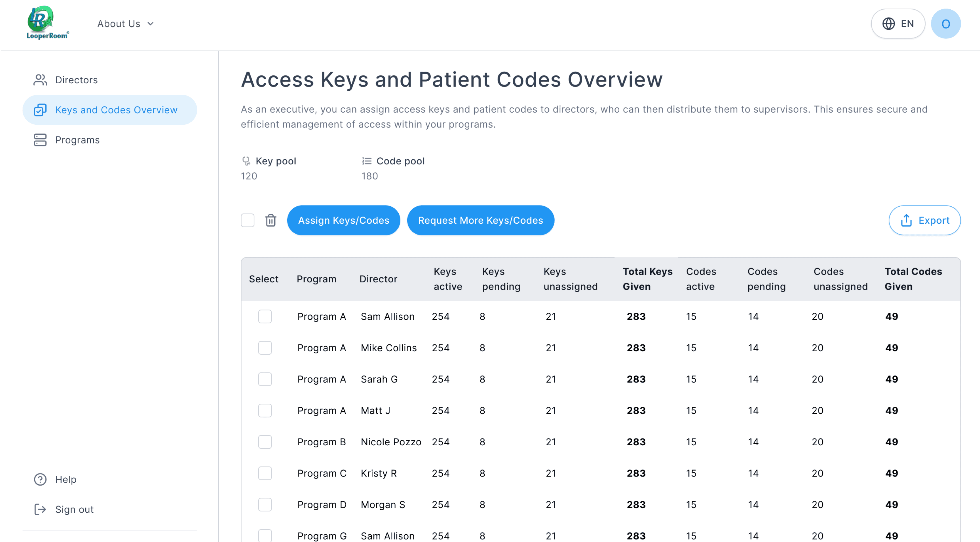Click the Key pool icon
This screenshot has height=542, width=980.
[246, 161]
